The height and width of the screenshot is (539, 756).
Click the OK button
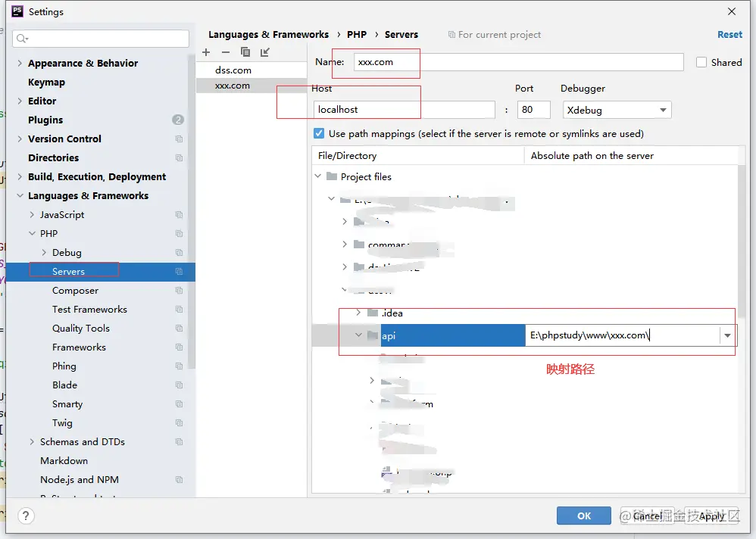[x=583, y=516]
